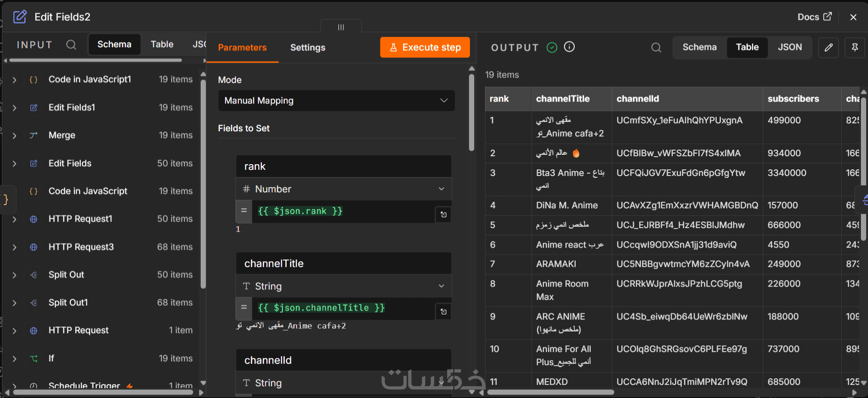Pin the output data with pin icon
868x398 pixels.
pos(855,48)
